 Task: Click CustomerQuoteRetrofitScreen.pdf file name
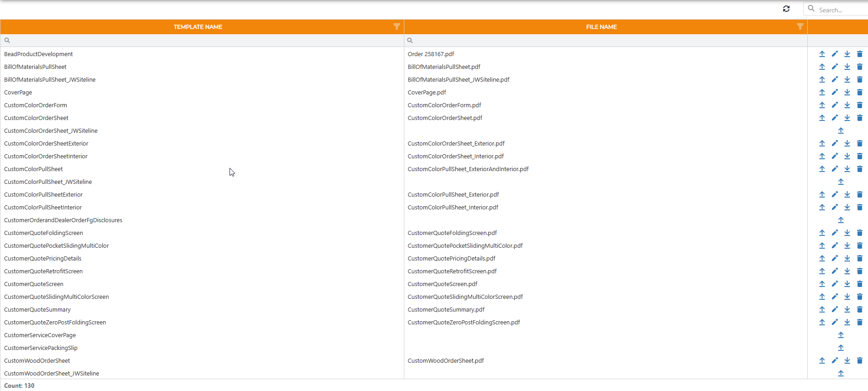pyautogui.click(x=452, y=271)
